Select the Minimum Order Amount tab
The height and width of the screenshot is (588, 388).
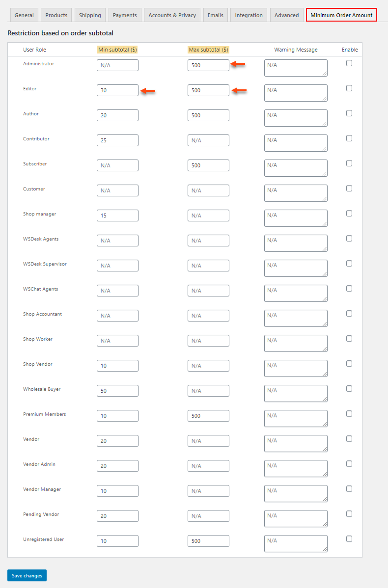point(341,15)
